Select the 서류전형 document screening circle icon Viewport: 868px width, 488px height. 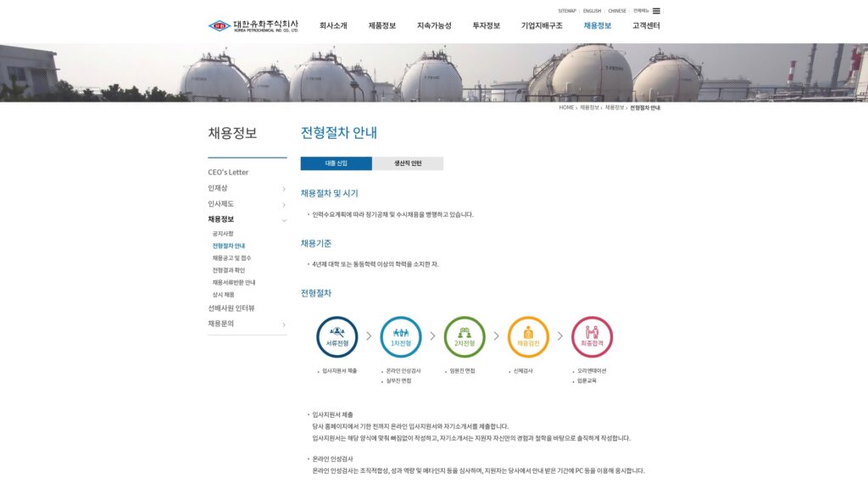coord(337,337)
